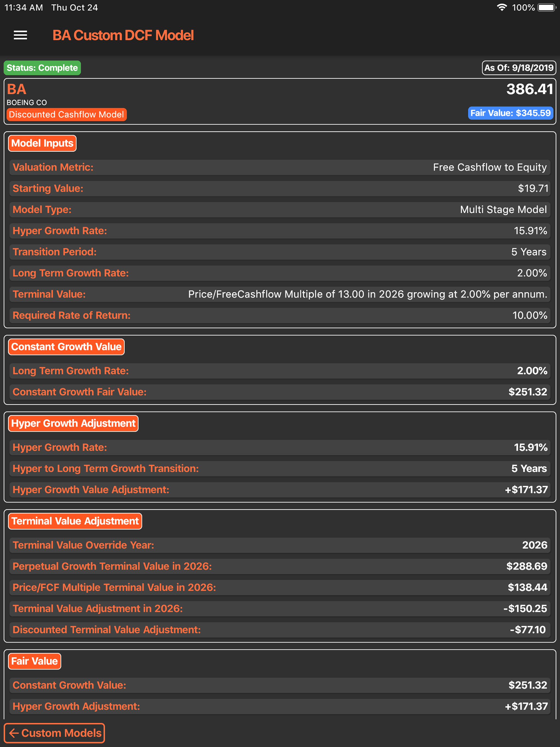Click the Status: Complete indicator

point(42,68)
